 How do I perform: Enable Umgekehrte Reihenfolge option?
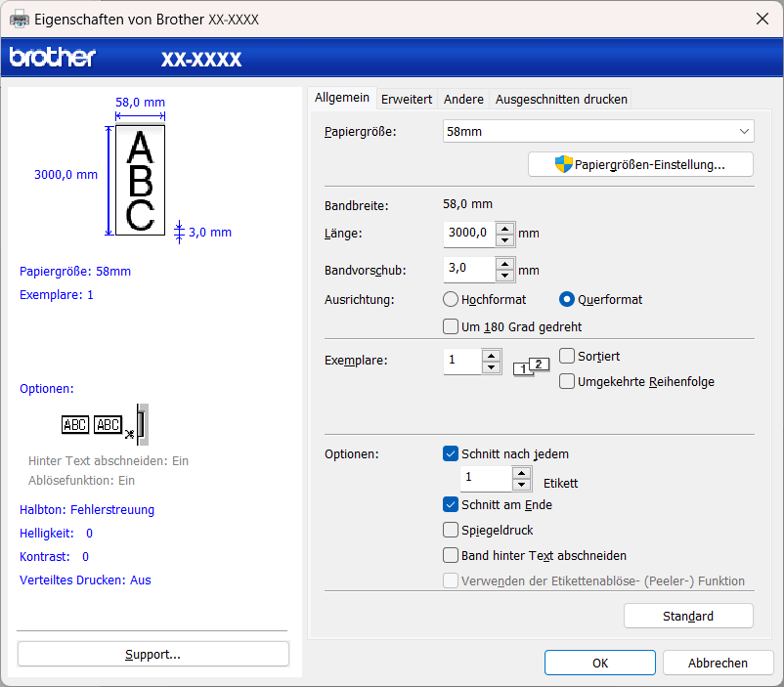tap(567, 381)
